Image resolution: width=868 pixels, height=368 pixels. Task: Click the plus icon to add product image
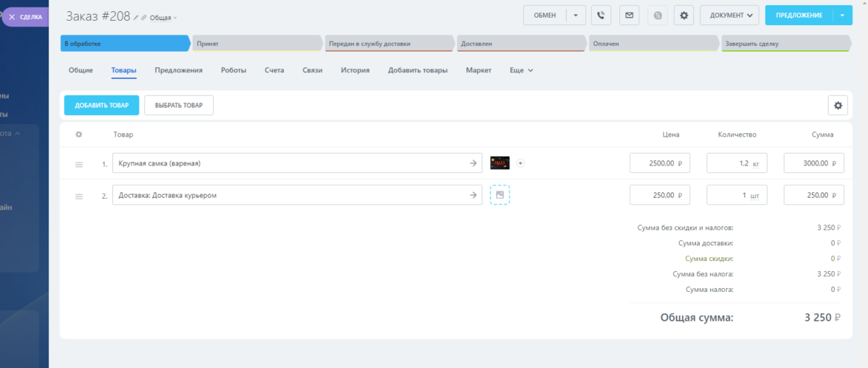tap(520, 163)
